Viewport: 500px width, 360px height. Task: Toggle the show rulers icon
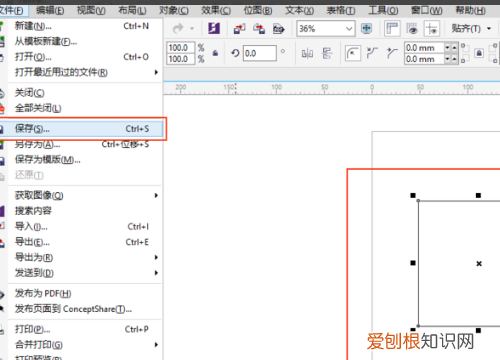point(392,29)
